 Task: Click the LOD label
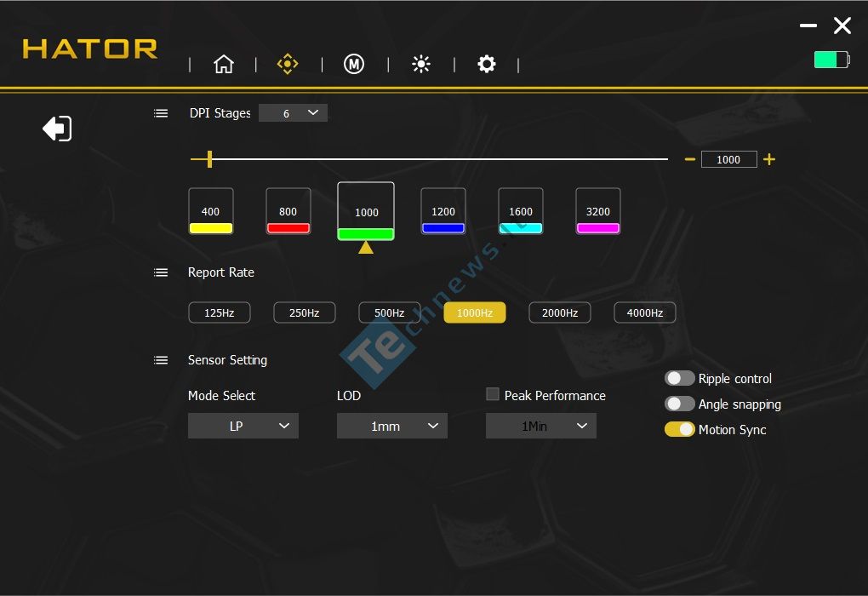click(x=349, y=395)
